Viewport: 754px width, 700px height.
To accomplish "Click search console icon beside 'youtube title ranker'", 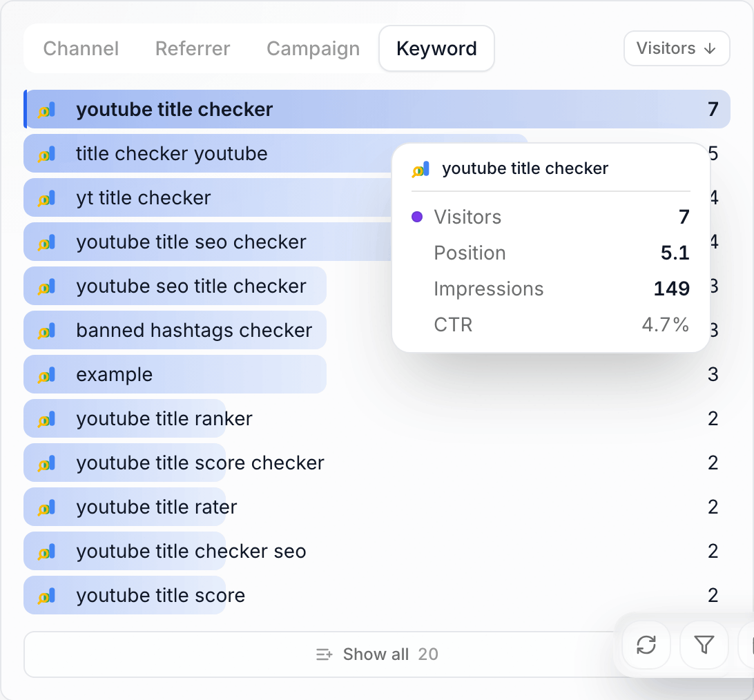I will pyautogui.click(x=47, y=420).
